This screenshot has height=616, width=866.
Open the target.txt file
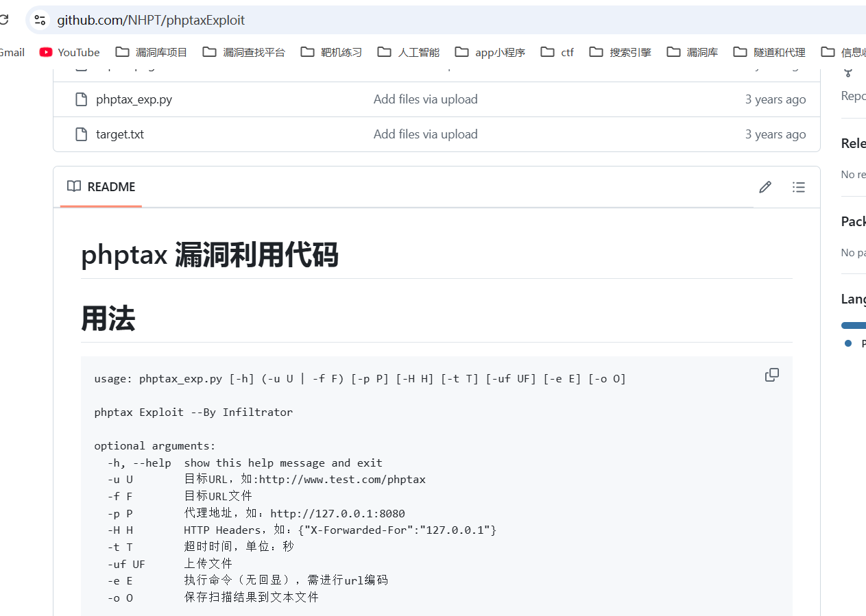pos(120,134)
